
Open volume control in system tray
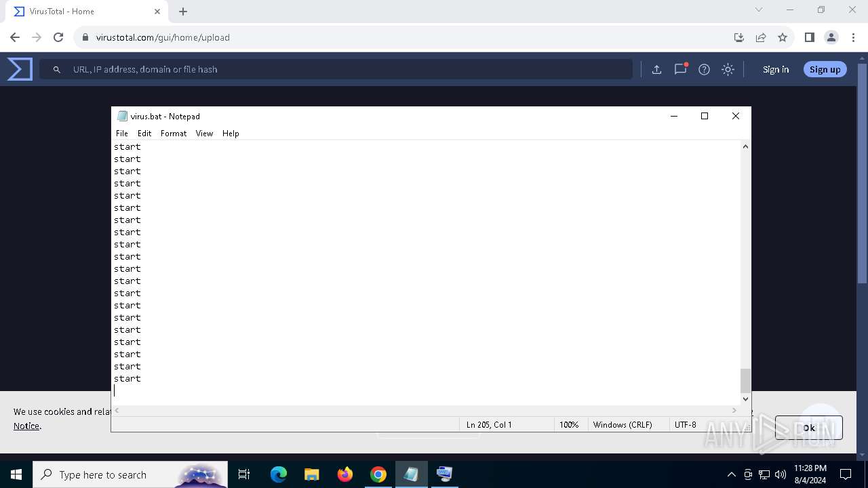(781, 474)
